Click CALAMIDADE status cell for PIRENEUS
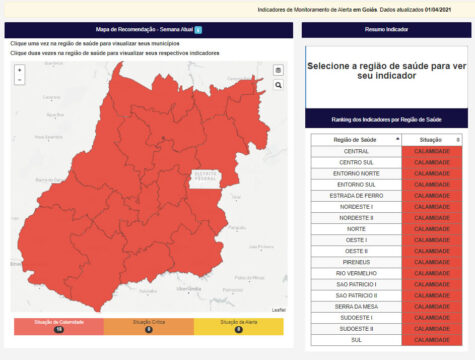Image resolution: width=475 pixels, height=360 pixels. pos(432,262)
